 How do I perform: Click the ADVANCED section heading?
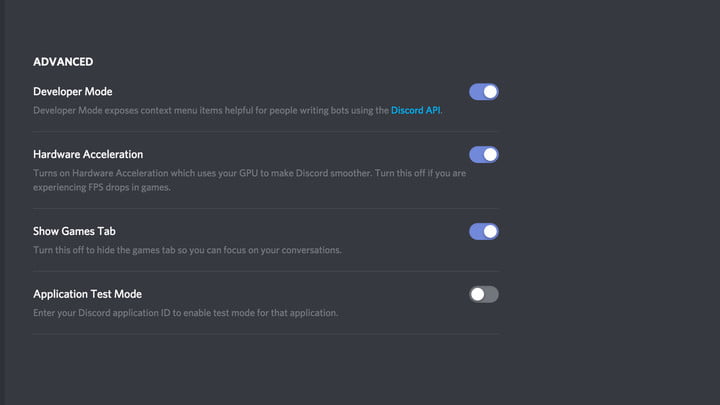63,62
